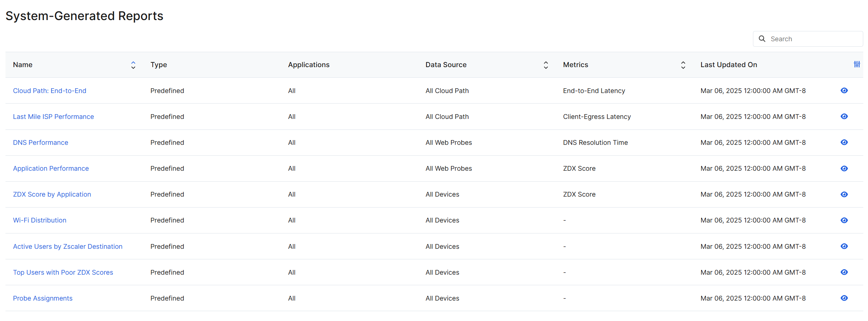This screenshot has width=868, height=321.
Task: Click eye icon for Top Users with Poor ZDX Scores
Action: [x=844, y=272]
